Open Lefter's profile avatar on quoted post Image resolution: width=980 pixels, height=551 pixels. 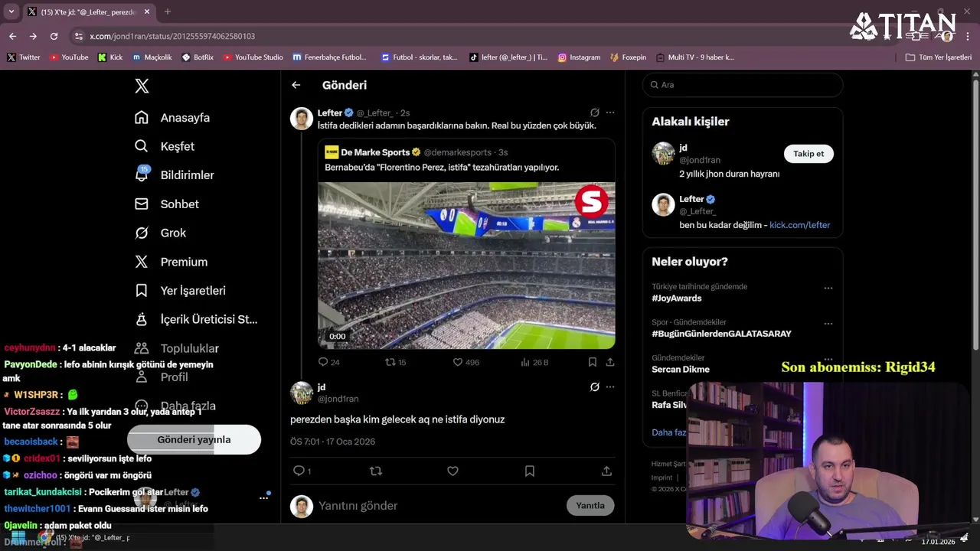tap(302, 119)
